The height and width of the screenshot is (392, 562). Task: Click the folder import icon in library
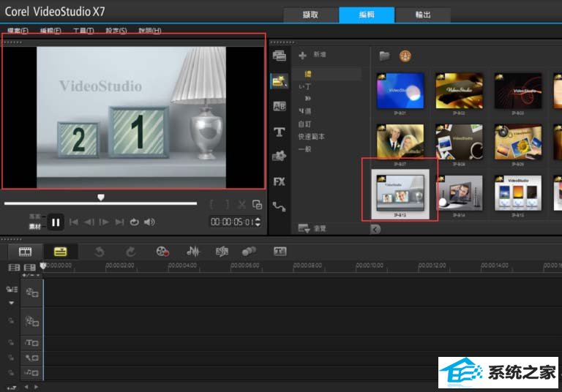click(385, 56)
